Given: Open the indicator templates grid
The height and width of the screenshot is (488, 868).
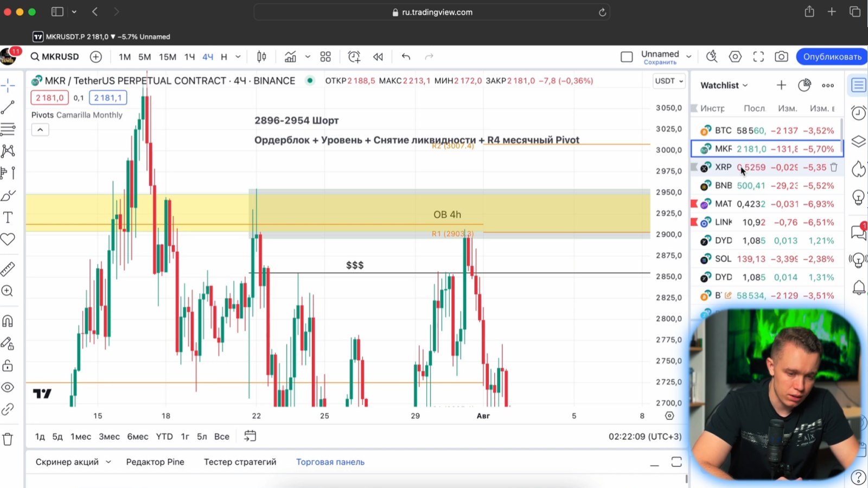Looking at the screenshot, I should click(325, 57).
